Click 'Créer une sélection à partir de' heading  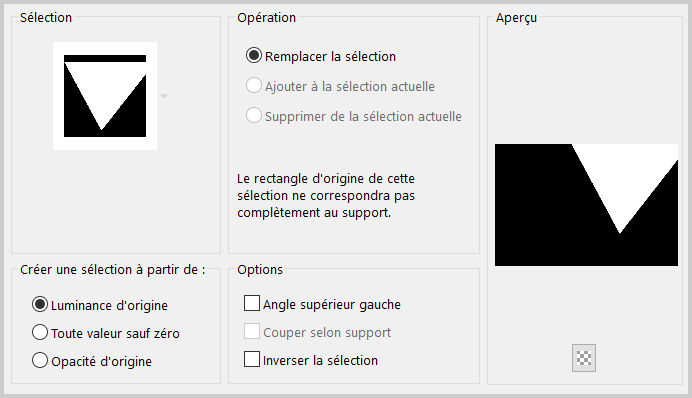113,270
